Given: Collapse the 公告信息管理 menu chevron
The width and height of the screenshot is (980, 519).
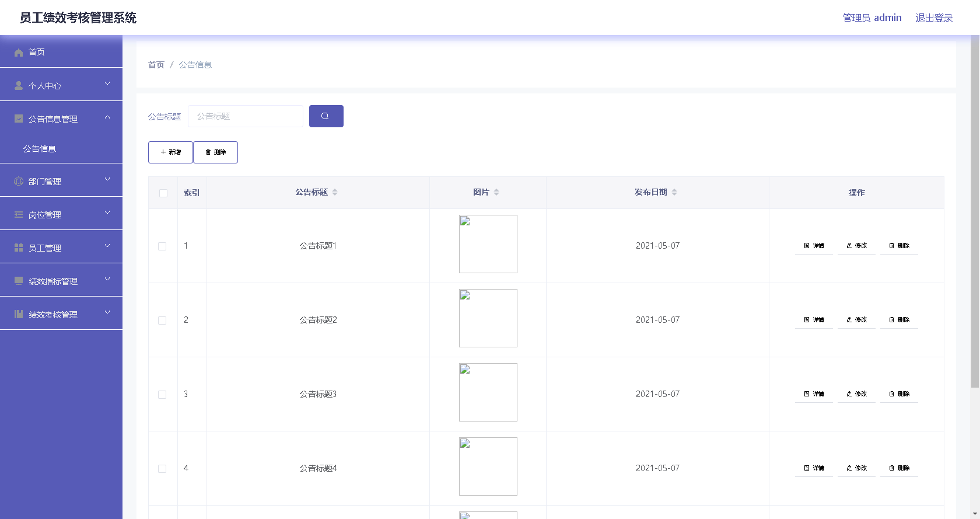Looking at the screenshot, I should pyautogui.click(x=107, y=117).
